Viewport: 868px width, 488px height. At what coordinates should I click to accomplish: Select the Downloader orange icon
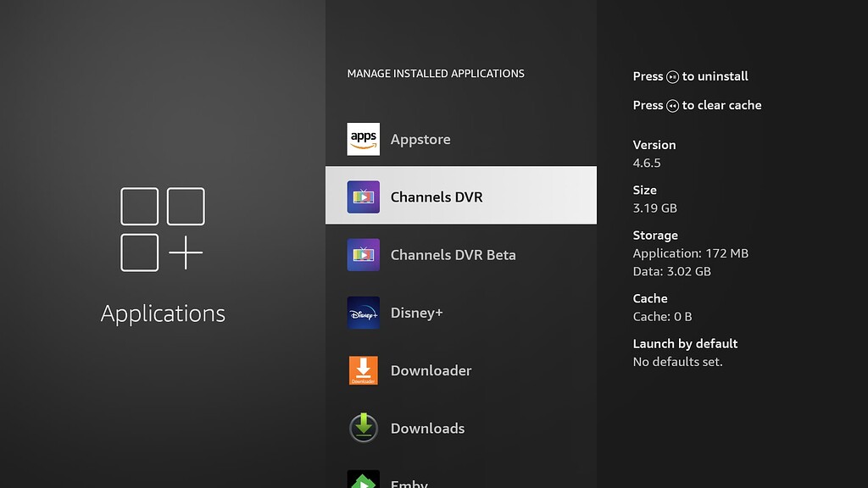pos(363,370)
